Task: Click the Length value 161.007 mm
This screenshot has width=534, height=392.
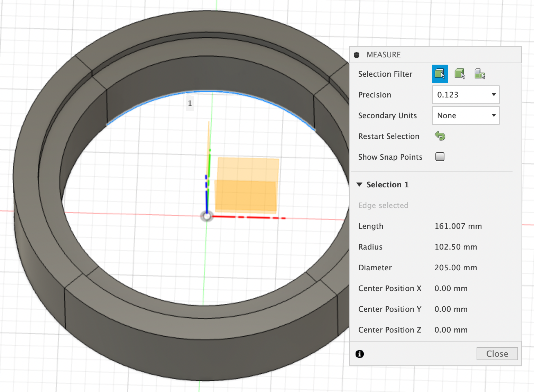Action: 458,226
